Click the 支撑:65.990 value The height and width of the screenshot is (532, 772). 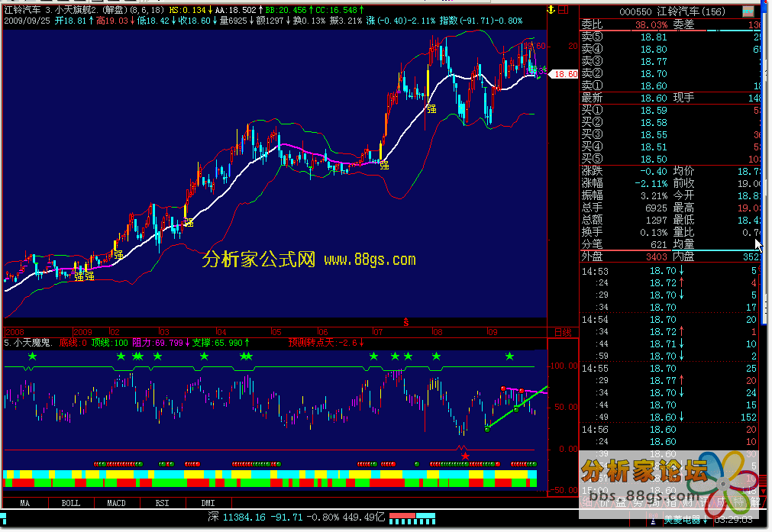217,343
